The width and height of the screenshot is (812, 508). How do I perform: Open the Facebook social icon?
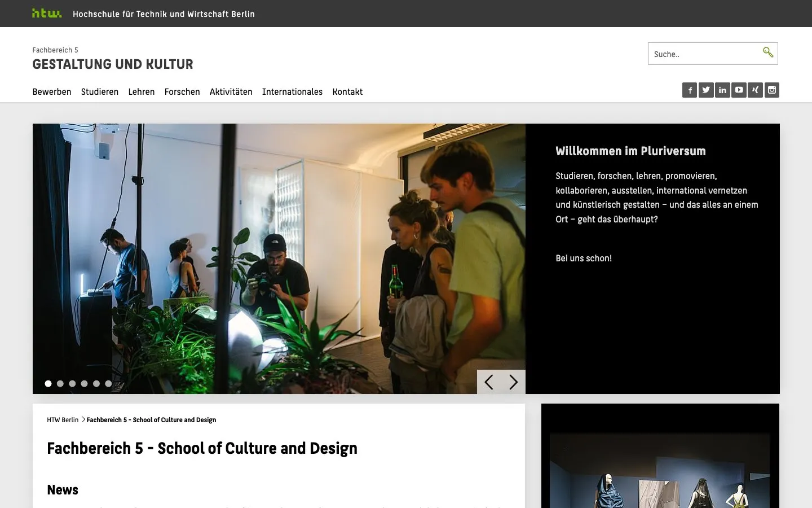coord(690,90)
